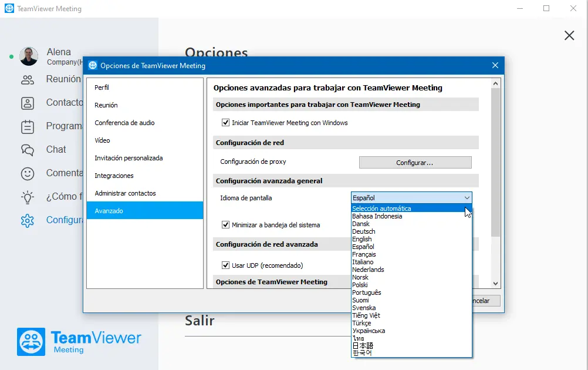Open the Reunión people icon in sidebar
Image resolution: width=588 pixels, height=370 pixels.
pos(28,79)
